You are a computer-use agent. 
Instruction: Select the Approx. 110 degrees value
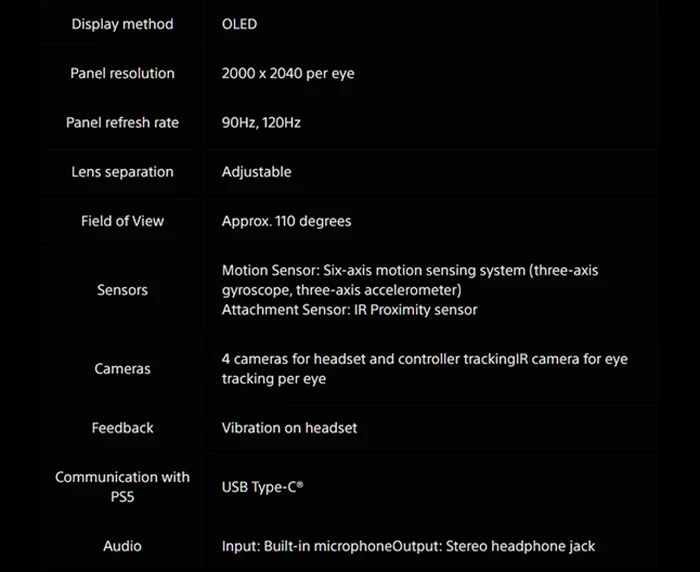pos(287,221)
